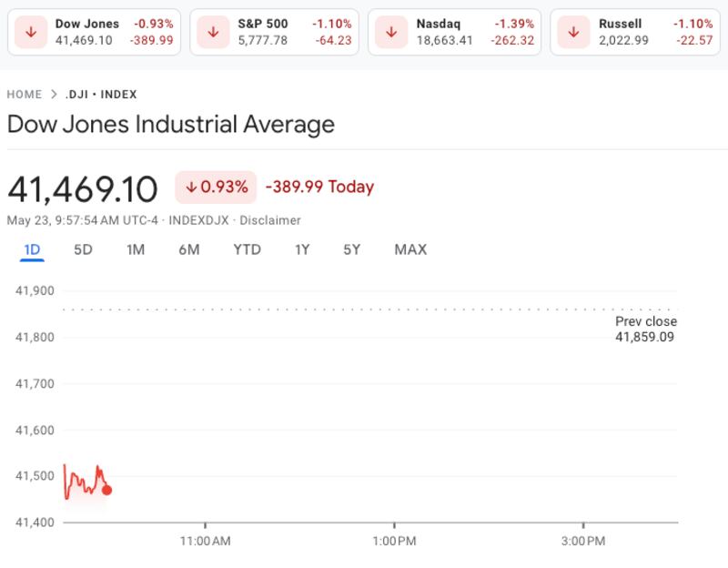
Task: Switch chart to YTD
Action: [247, 249]
